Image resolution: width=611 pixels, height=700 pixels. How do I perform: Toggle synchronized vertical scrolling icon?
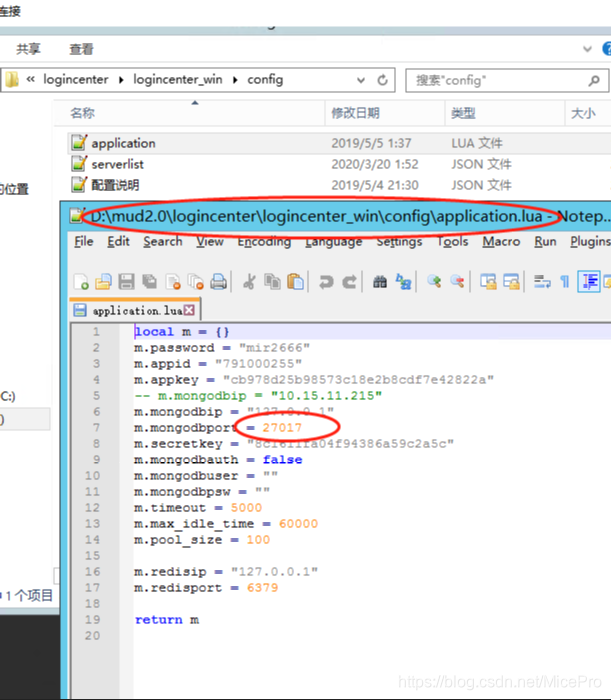(488, 282)
